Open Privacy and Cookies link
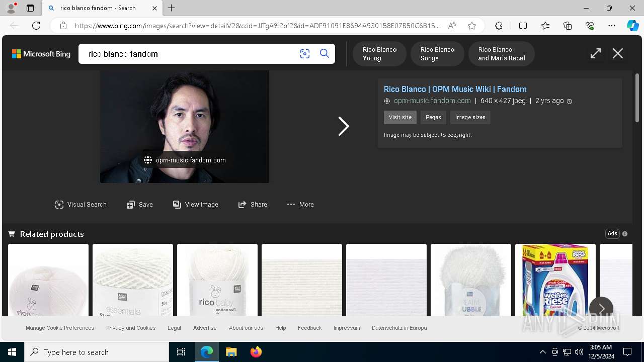The width and height of the screenshot is (644, 362). 131,328
